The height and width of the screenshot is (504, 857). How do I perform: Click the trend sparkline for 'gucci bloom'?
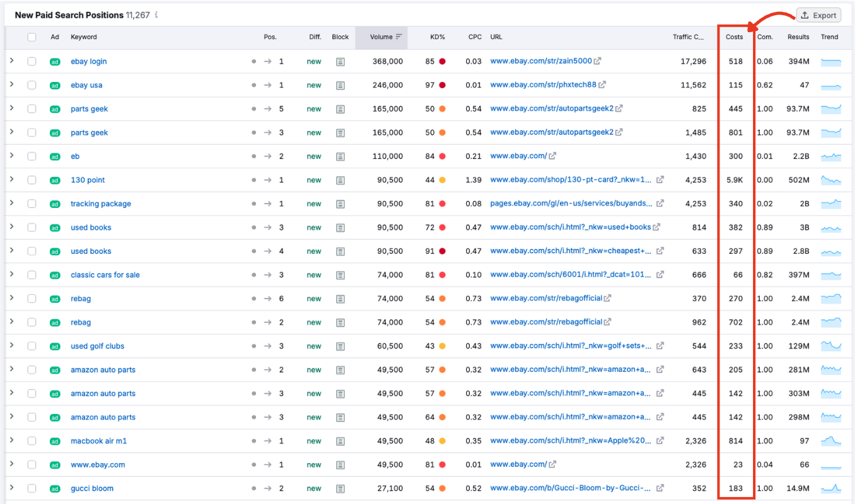click(831, 488)
